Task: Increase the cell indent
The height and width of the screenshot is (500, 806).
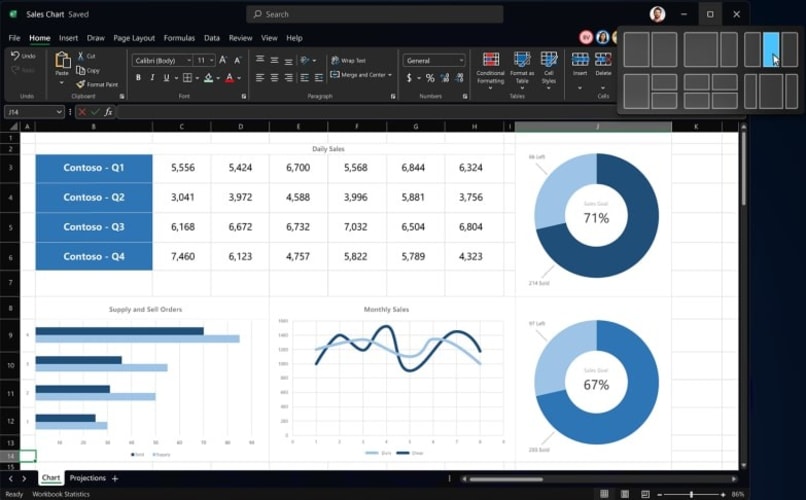Action: point(319,78)
